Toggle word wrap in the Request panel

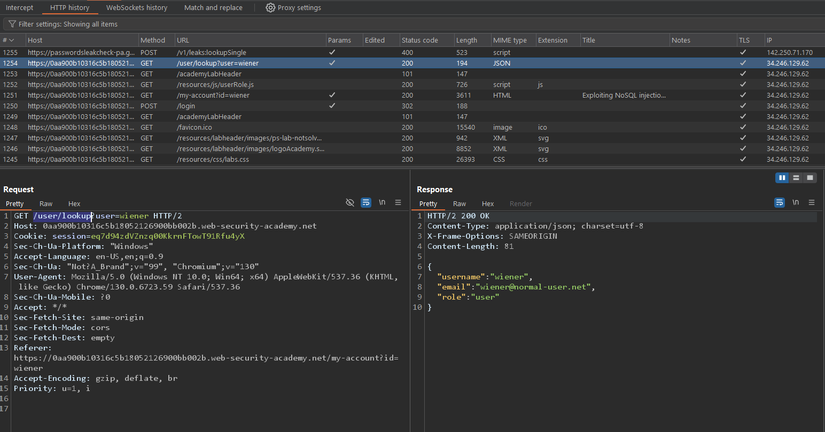coord(366,203)
